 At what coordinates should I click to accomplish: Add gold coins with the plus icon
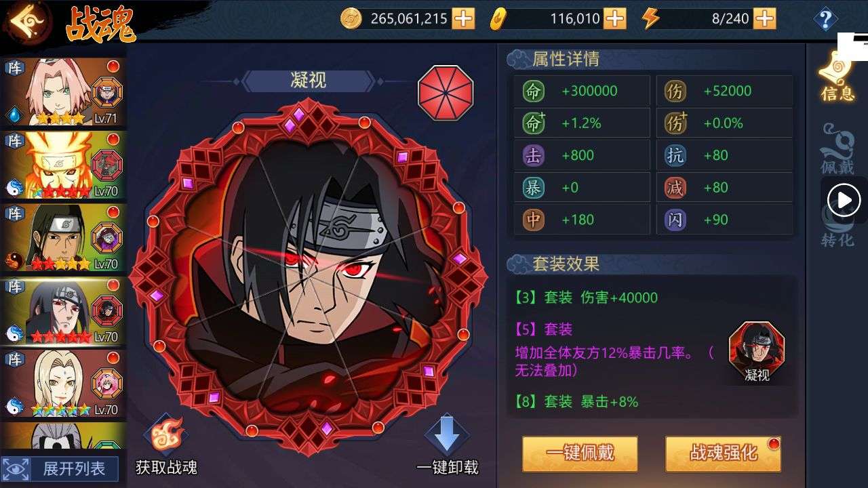point(464,18)
